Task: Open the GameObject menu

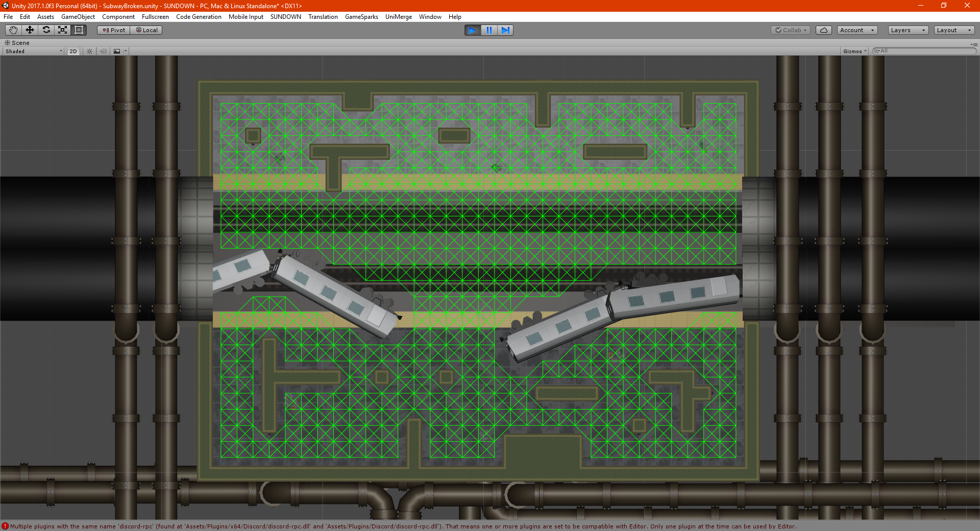Action: (78, 17)
